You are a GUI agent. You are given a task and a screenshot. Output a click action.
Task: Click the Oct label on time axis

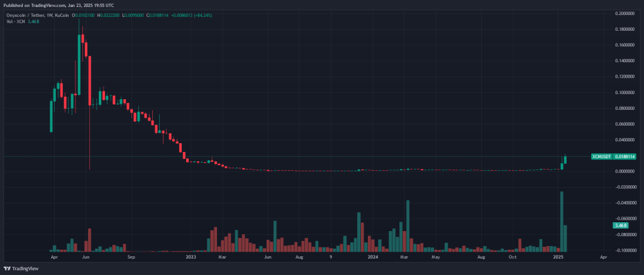[x=512, y=257]
